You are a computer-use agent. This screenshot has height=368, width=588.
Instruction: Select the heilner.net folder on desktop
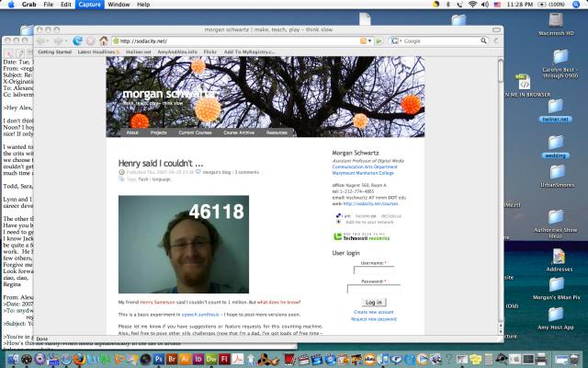pos(556,110)
